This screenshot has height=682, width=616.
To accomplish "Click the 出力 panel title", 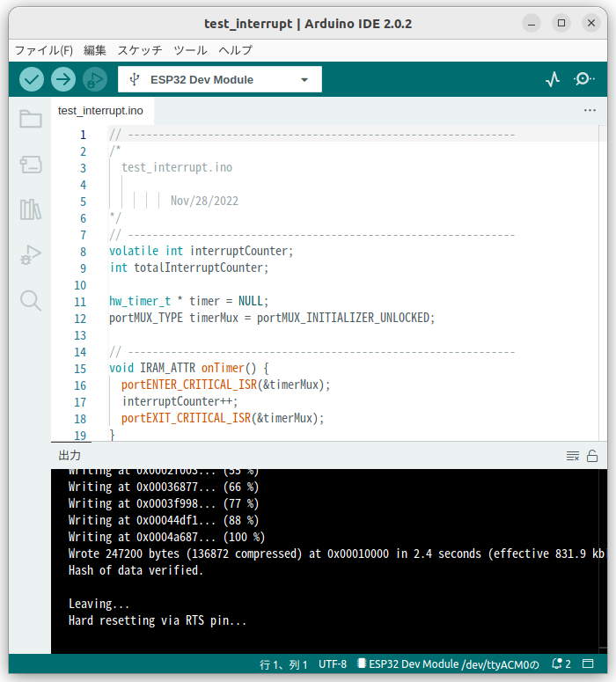I will point(70,455).
